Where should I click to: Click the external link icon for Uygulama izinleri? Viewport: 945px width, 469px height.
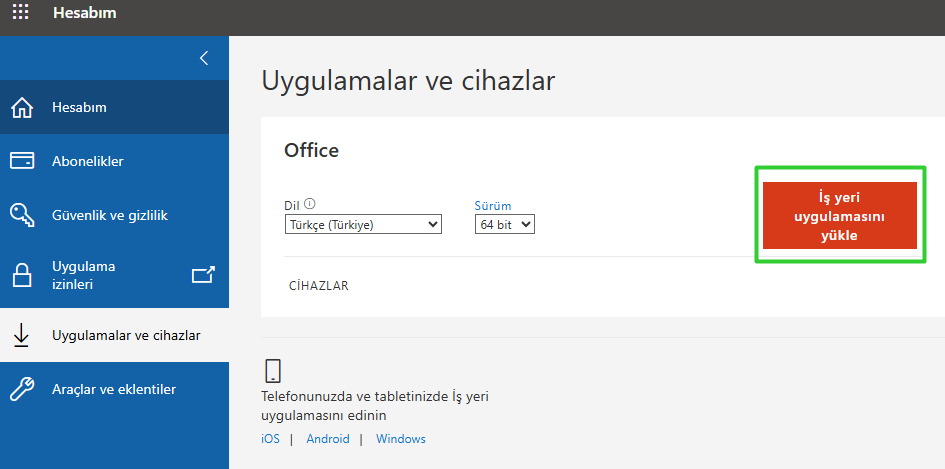203,275
